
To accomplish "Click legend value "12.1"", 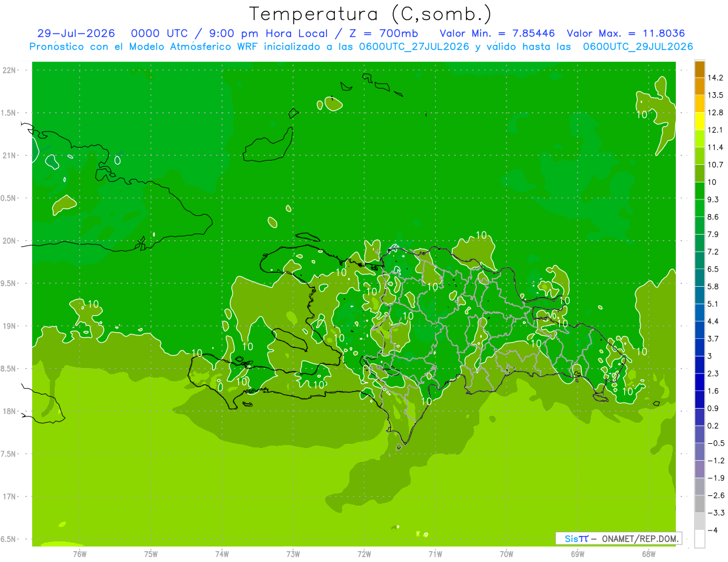I will tap(715, 130).
